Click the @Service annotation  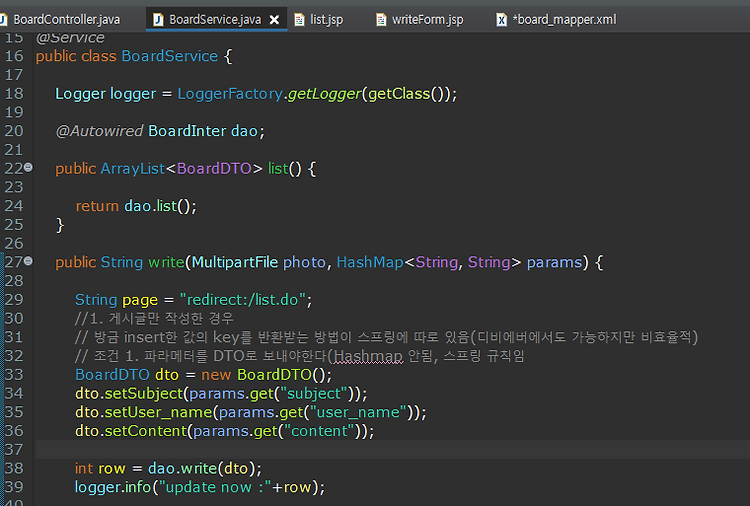pyautogui.click(x=70, y=37)
